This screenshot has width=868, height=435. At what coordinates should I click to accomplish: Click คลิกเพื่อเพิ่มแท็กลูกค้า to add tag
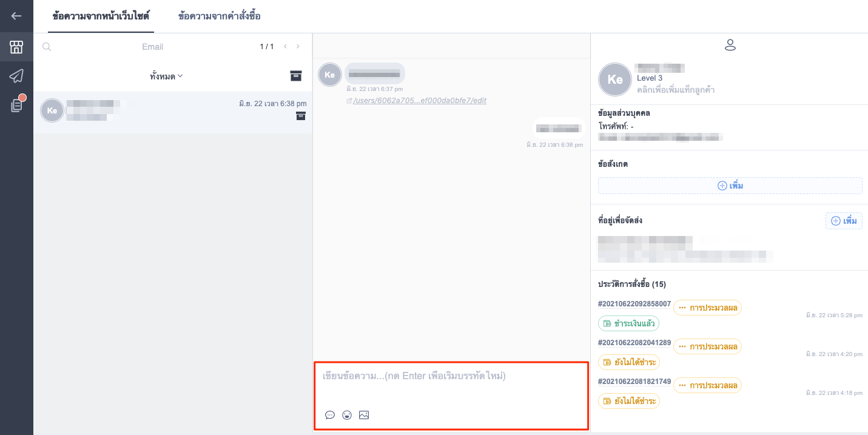(676, 90)
